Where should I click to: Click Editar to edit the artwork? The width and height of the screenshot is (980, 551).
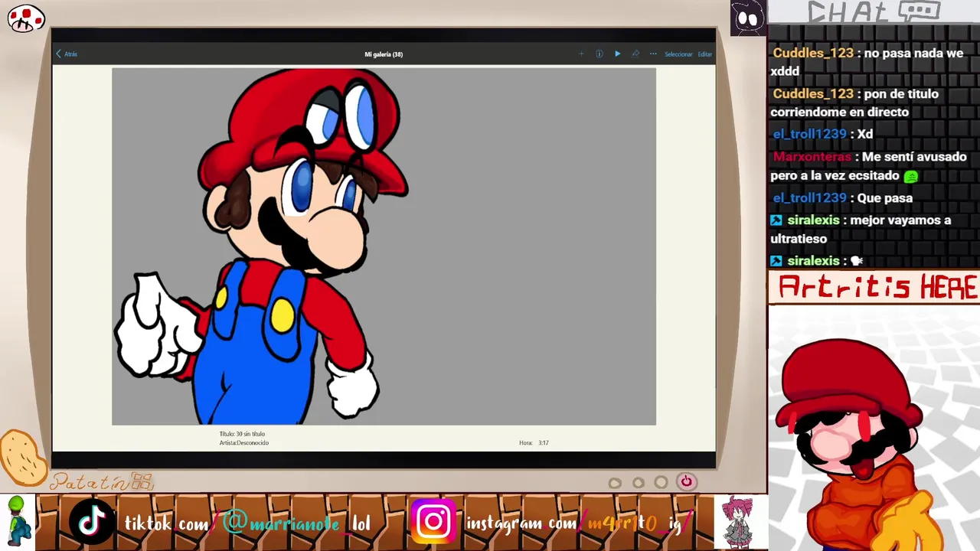pyautogui.click(x=704, y=54)
